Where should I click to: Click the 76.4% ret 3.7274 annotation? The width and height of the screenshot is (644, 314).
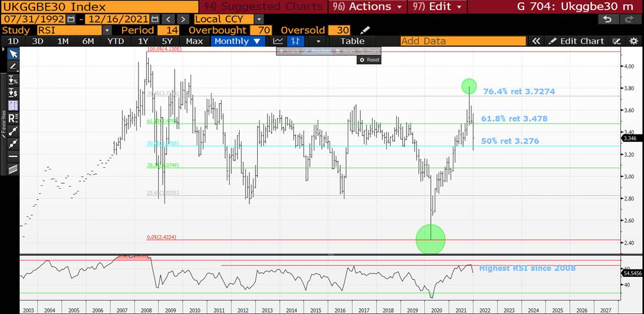coord(518,91)
